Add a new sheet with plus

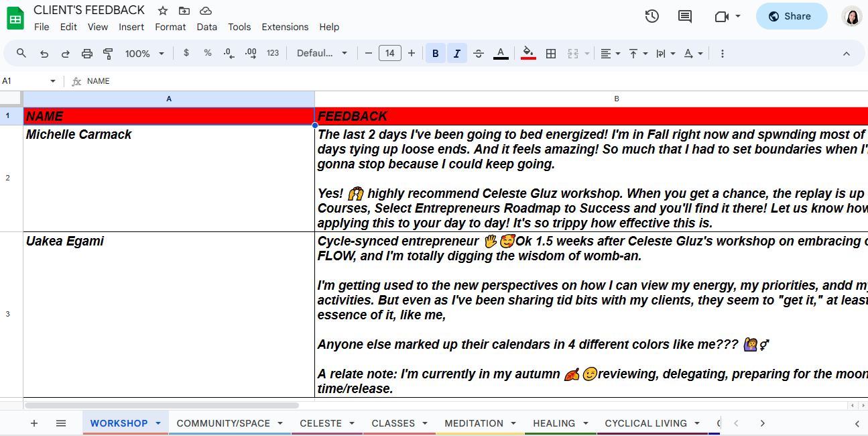34,423
